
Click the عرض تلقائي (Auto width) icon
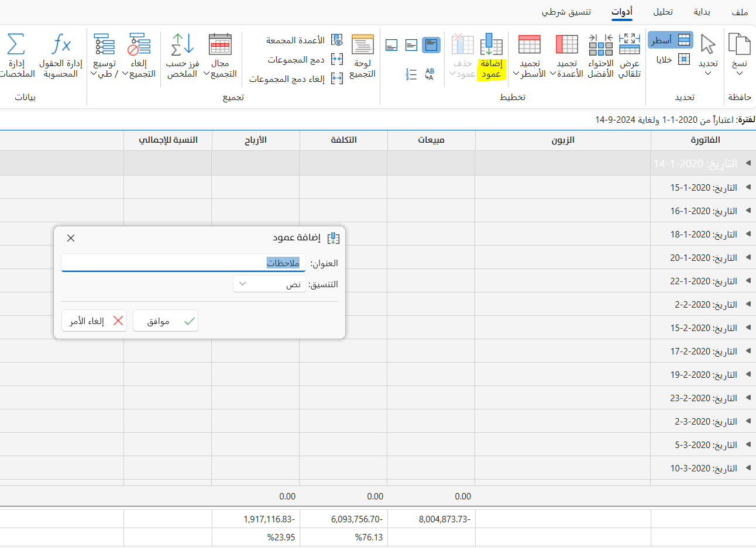(x=630, y=46)
